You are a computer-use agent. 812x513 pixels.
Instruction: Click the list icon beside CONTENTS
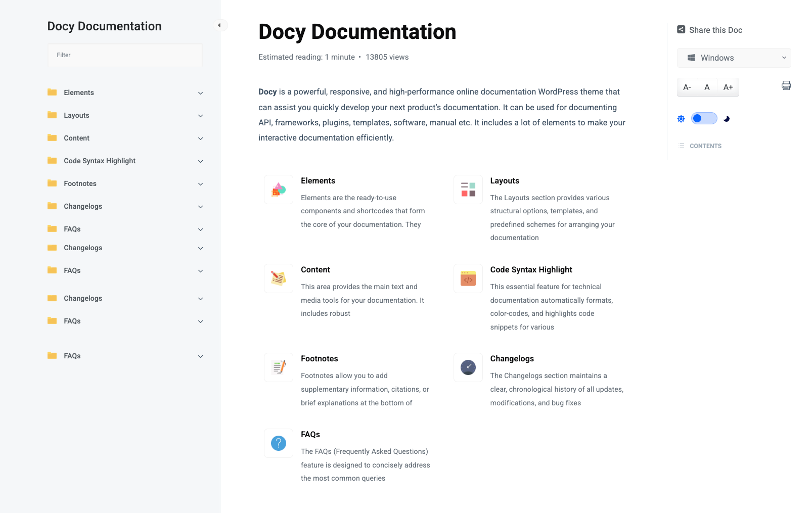[x=682, y=146]
